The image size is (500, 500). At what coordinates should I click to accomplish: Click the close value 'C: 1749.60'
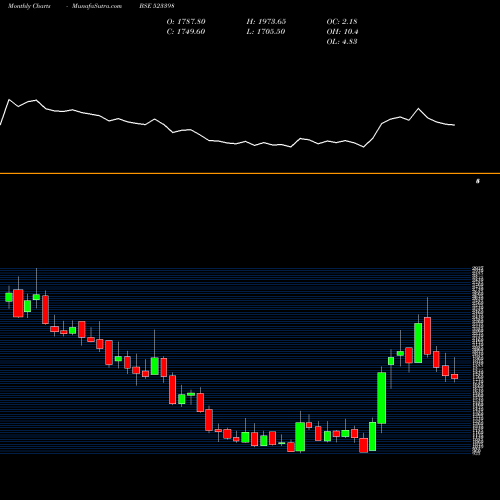186,32
